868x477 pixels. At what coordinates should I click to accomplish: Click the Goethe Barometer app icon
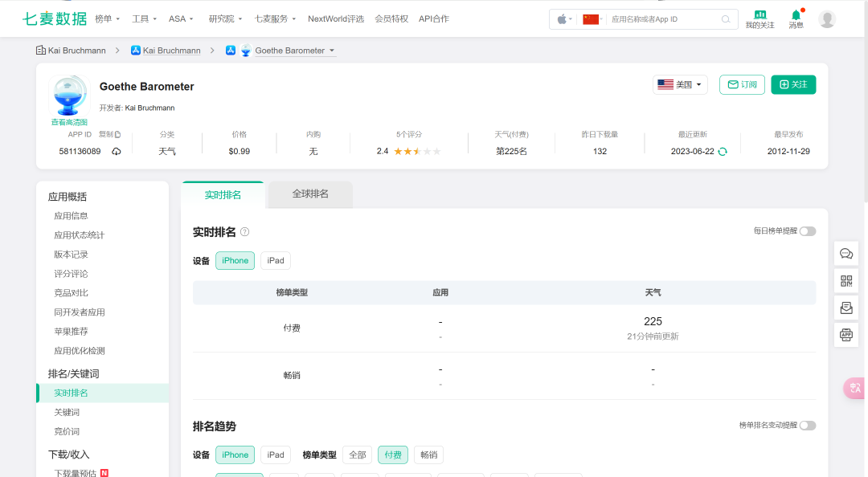tap(69, 96)
